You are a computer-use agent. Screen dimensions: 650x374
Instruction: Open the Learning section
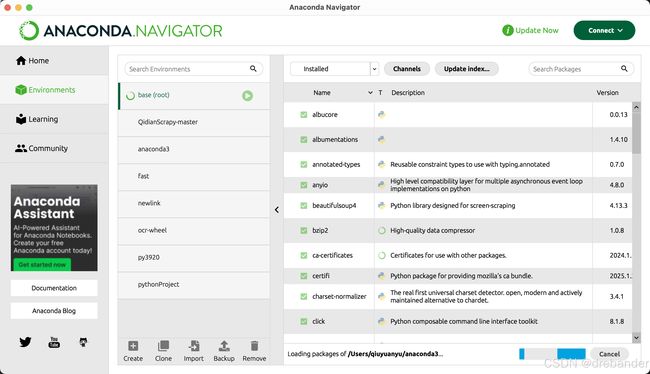(x=54, y=119)
